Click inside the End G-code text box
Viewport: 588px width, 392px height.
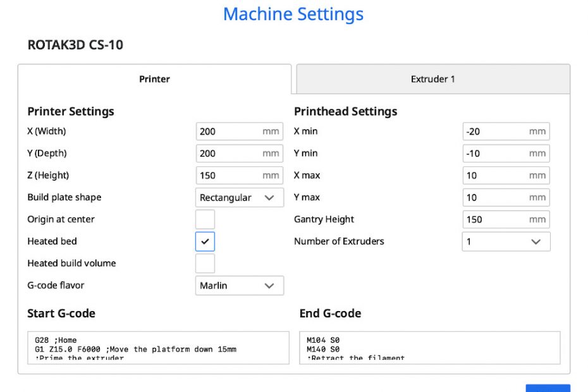click(x=429, y=348)
